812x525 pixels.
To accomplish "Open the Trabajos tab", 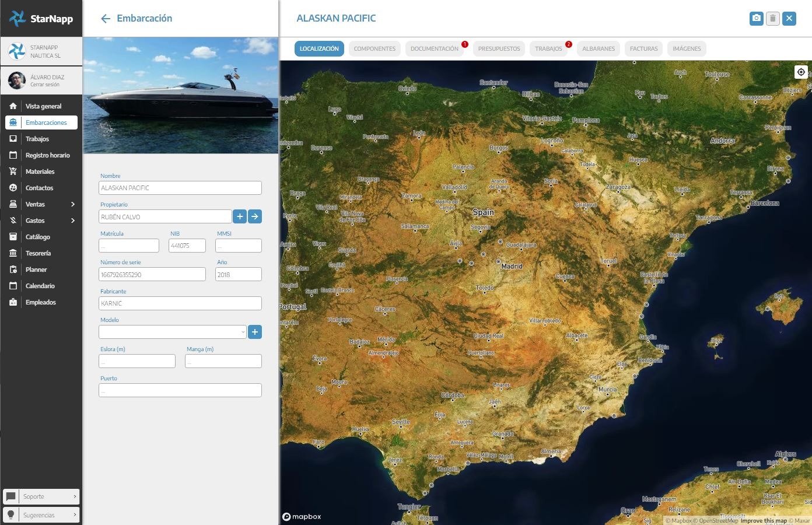I will (x=548, y=49).
